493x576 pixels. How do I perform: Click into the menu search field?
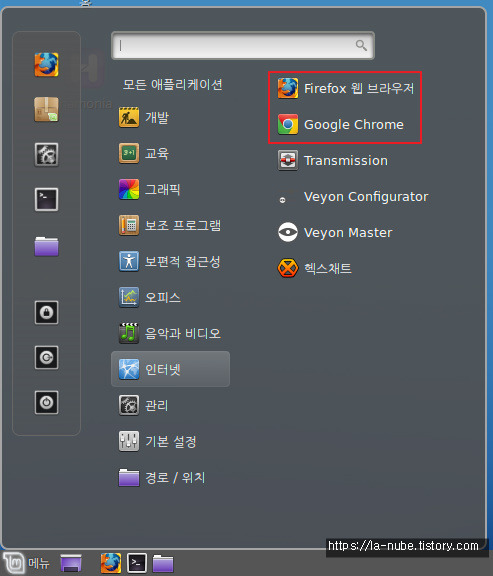coord(243,46)
